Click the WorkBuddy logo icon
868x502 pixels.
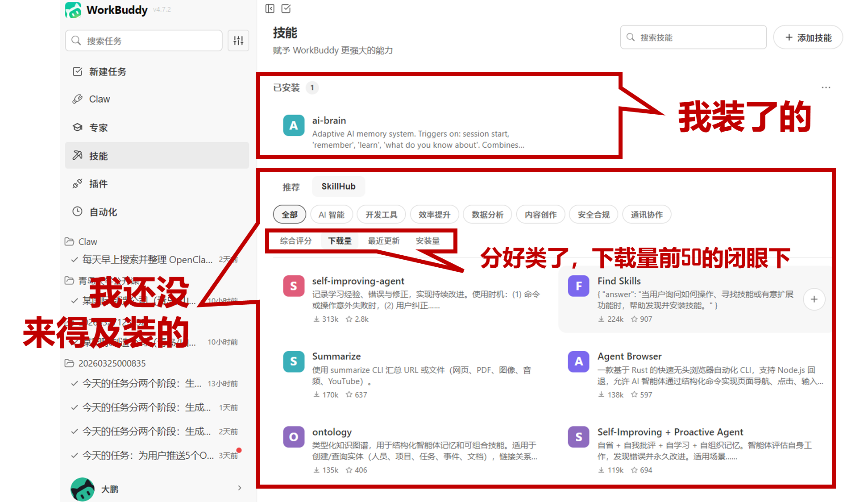(73, 10)
